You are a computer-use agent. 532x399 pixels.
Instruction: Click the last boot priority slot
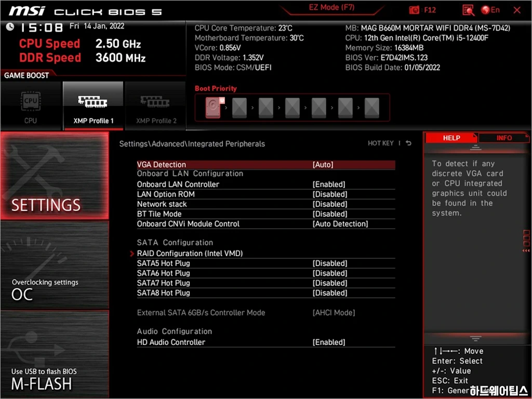(x=372, y=108)
